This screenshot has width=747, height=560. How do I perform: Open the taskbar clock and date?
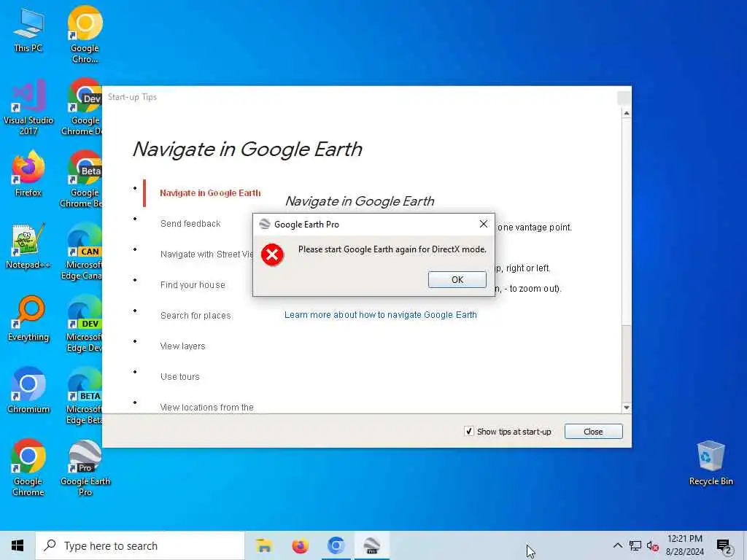tap(684, 545)
